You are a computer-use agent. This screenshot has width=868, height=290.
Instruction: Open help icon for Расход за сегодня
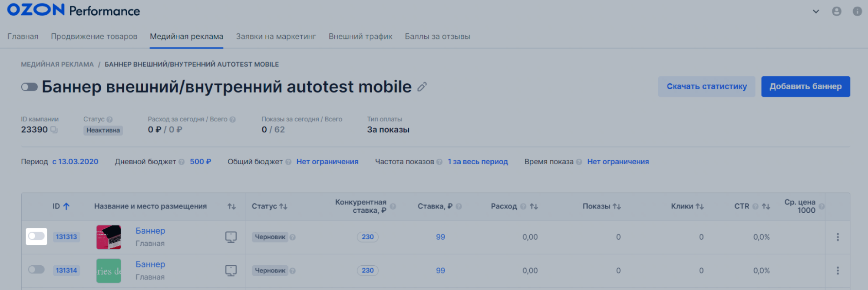(232, 119)
